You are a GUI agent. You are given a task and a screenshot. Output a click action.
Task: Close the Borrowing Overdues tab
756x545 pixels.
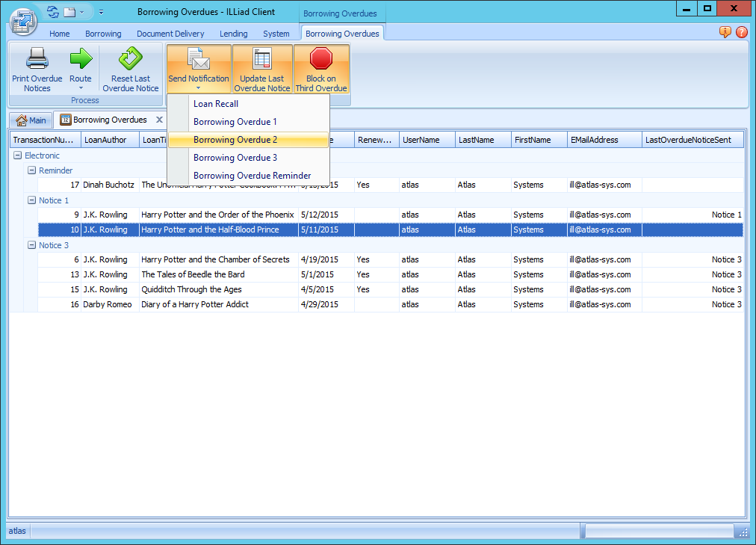pyautogui.click(x=158, y=119)
